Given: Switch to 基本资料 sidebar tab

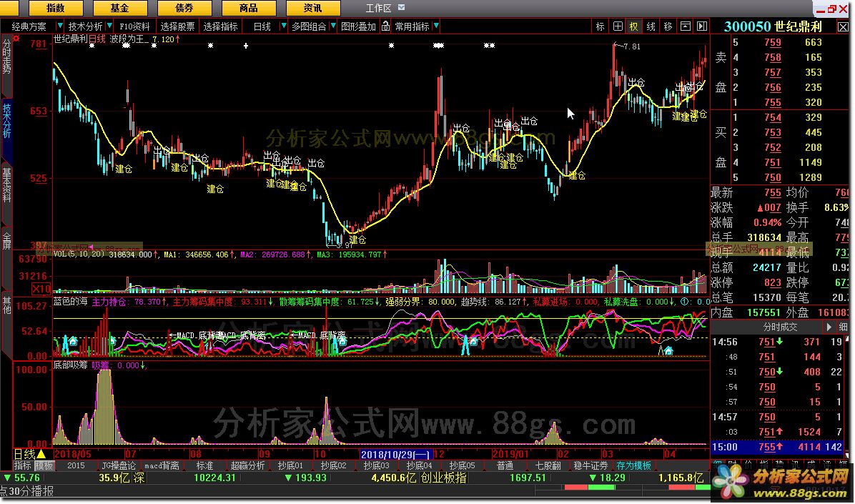Looking at the screenshot, I should pyautogui.click(x=6, y=185).
